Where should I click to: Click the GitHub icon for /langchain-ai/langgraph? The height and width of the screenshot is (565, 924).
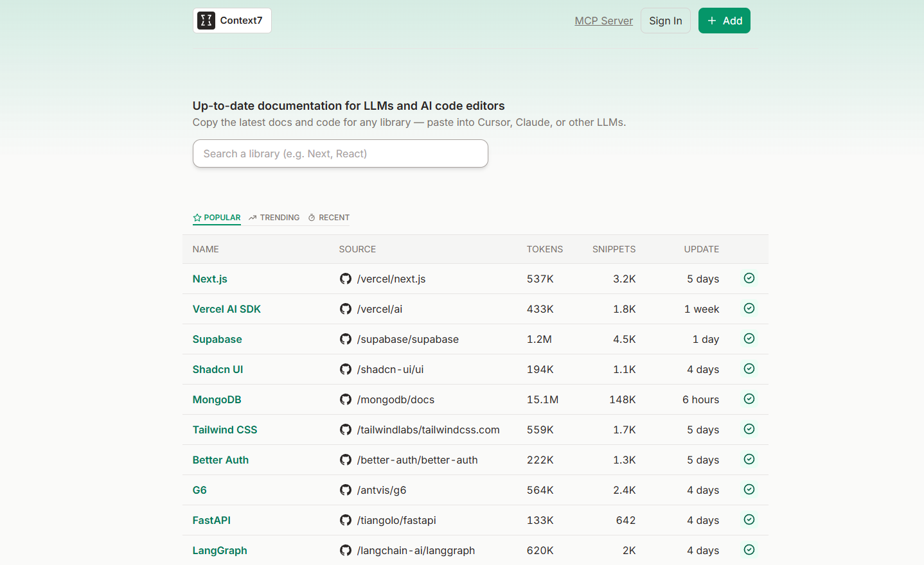click(346, 550)
